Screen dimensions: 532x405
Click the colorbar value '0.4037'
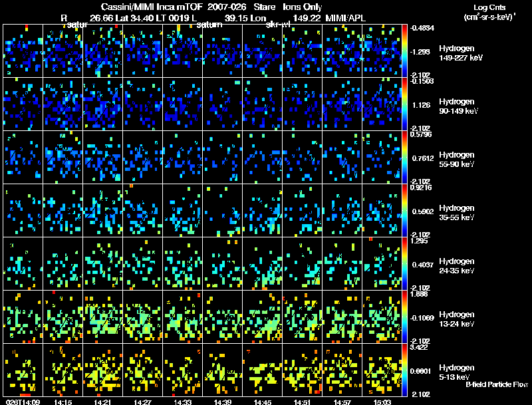423,265
